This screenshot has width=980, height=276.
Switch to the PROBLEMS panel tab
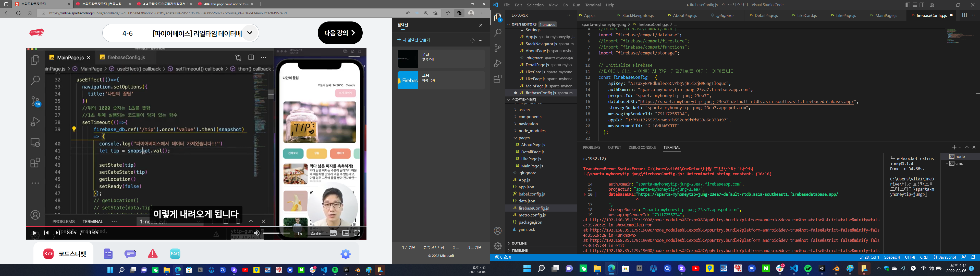coord(592,147)
